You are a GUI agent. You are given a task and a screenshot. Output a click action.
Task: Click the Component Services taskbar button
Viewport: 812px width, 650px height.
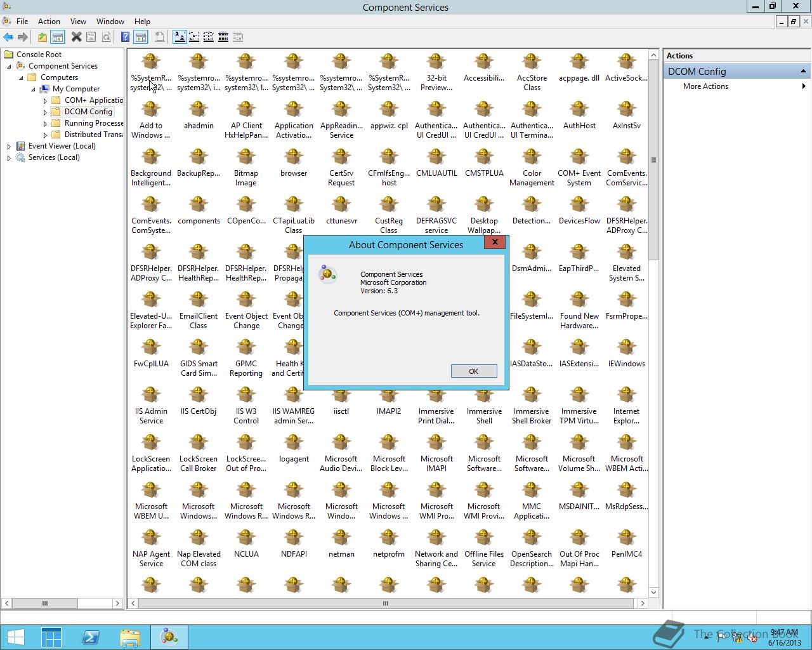[x=169, y=637]
